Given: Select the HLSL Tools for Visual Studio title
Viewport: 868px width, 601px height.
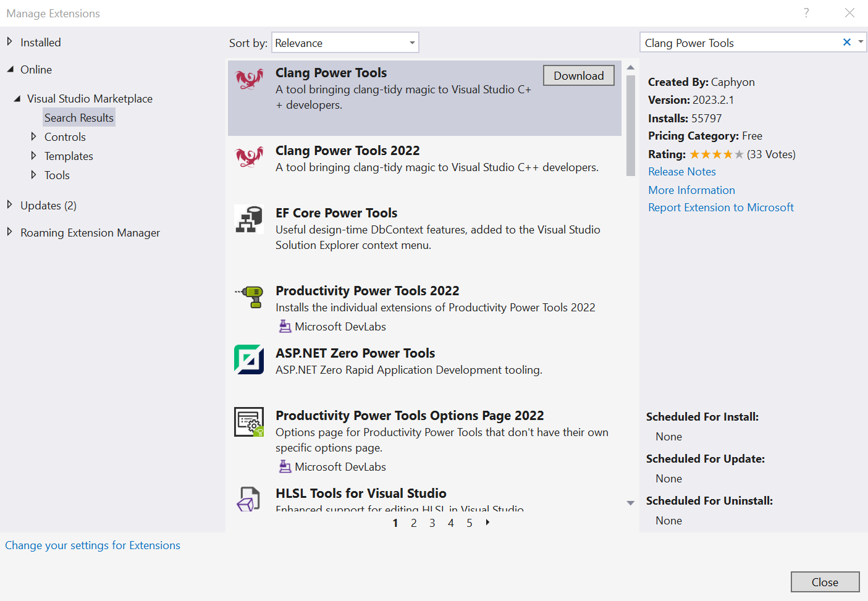Looking at the screenshot, I should click(361, 494).
